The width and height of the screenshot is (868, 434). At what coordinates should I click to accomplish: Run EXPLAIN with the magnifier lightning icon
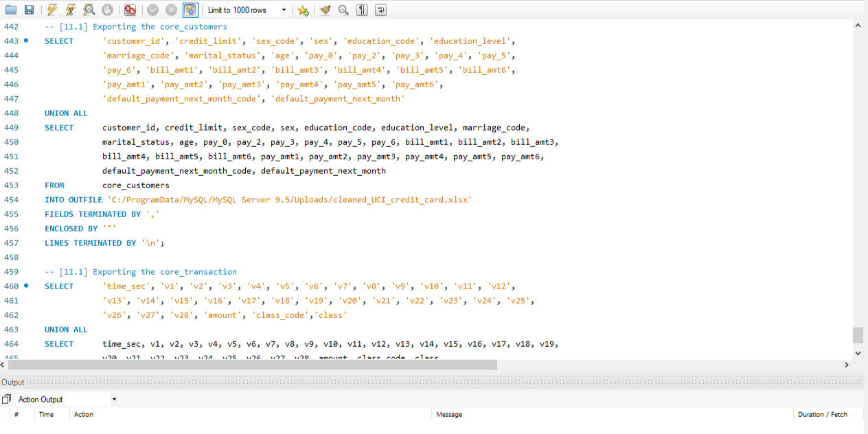coord(89,10)
